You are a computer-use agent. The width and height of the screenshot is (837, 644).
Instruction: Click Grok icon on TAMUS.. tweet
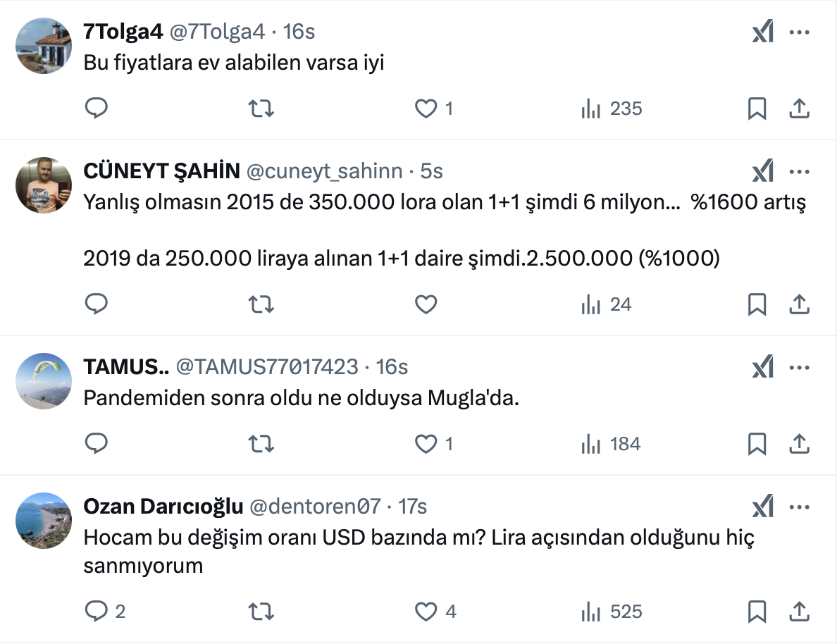point(762,367)
